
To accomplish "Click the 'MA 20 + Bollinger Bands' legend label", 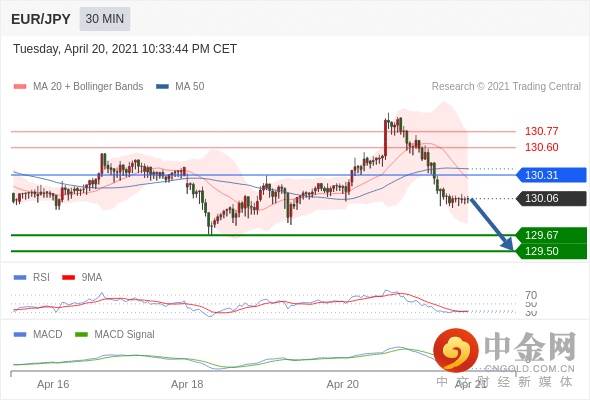I will (88, 87).
